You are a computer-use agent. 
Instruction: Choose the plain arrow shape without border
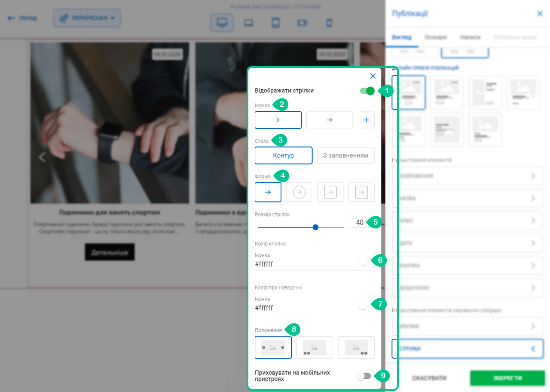[x=268, y=192]
